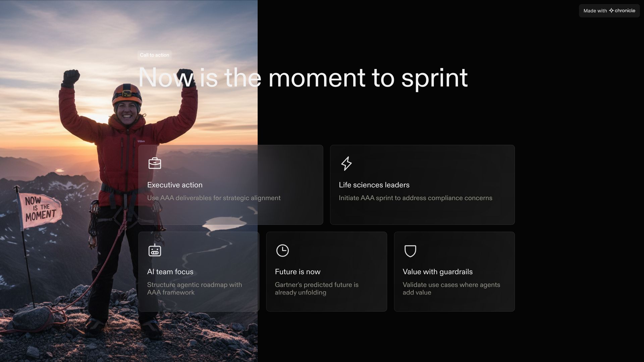Select the Executive action card title
Screen dimensions: 644x362
tap(175, 185)
